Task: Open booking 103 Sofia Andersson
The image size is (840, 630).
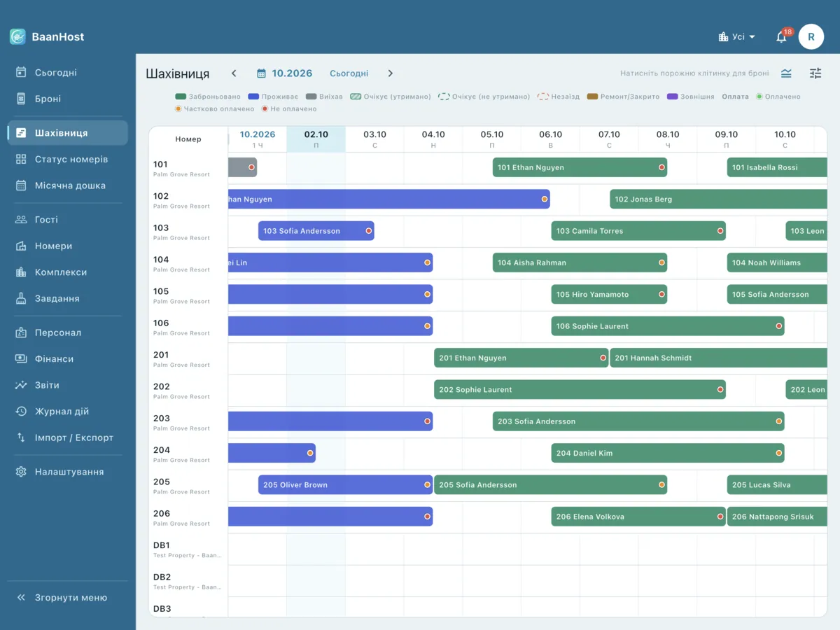Action: [316, 231]
